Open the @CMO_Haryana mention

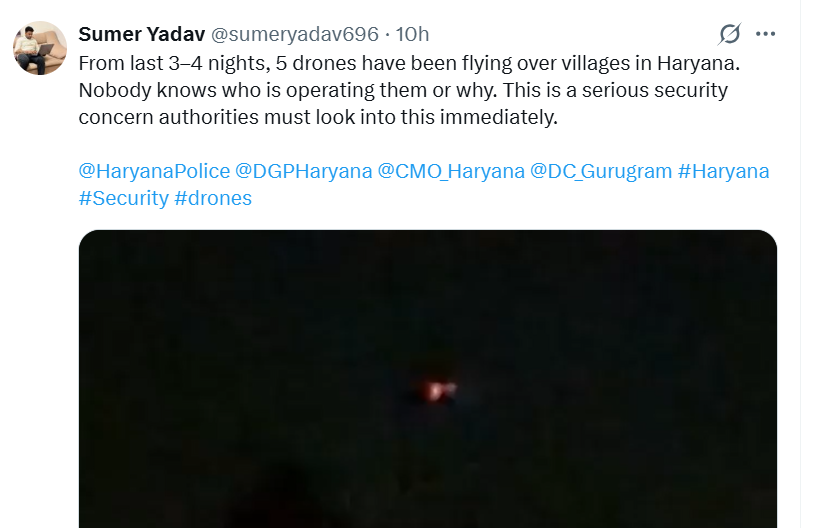click(x=451, y=171)
